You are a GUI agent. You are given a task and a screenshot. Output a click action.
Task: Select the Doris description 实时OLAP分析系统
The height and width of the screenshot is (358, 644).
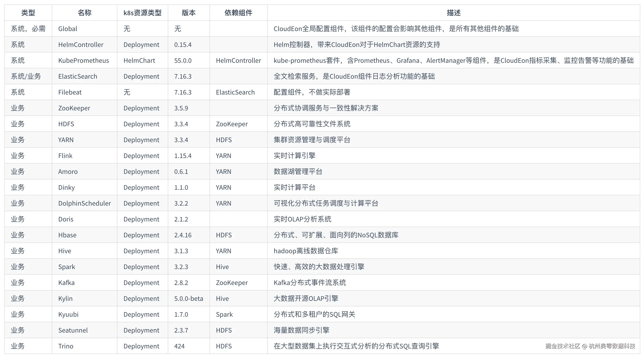point(303,219)
